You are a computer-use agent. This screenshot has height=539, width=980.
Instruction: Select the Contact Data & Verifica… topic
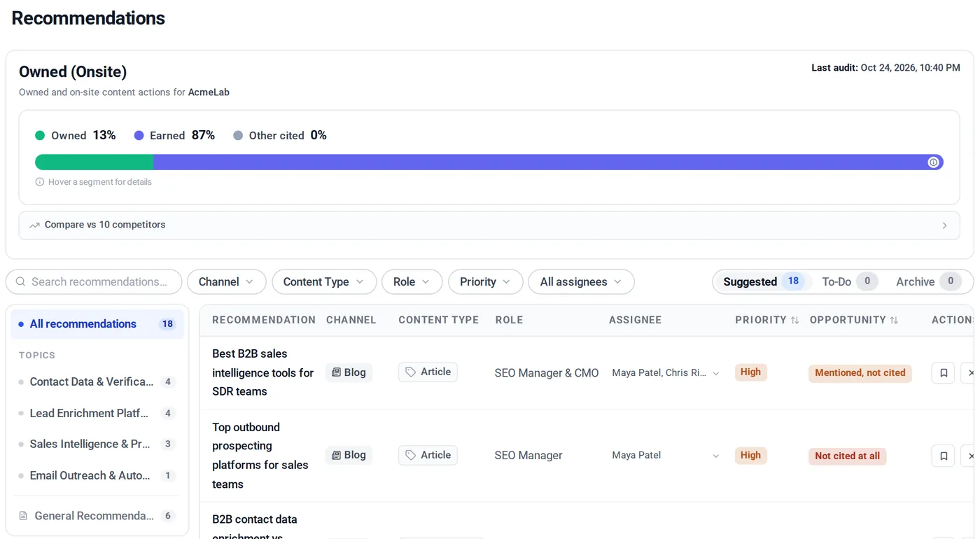(x=97, y=381)
